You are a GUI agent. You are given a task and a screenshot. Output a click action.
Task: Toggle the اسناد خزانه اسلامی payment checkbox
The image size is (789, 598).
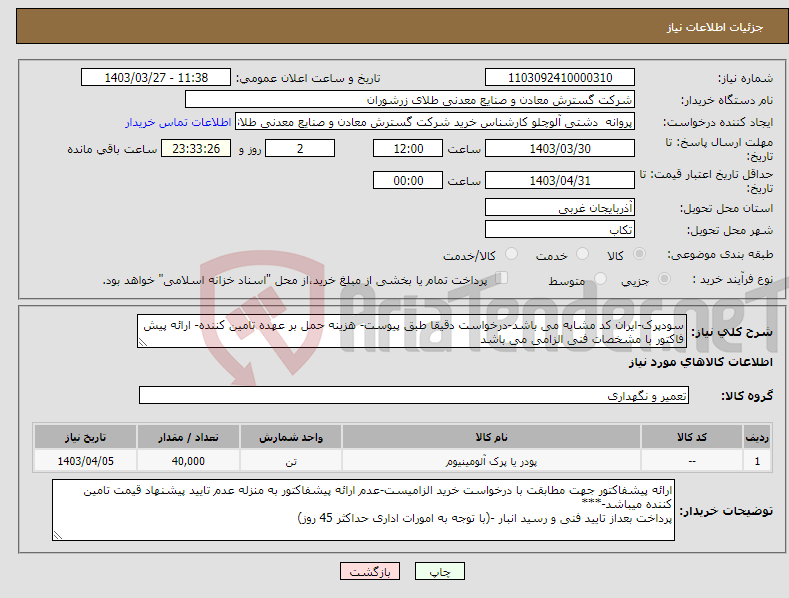click(x=501, y=278)
